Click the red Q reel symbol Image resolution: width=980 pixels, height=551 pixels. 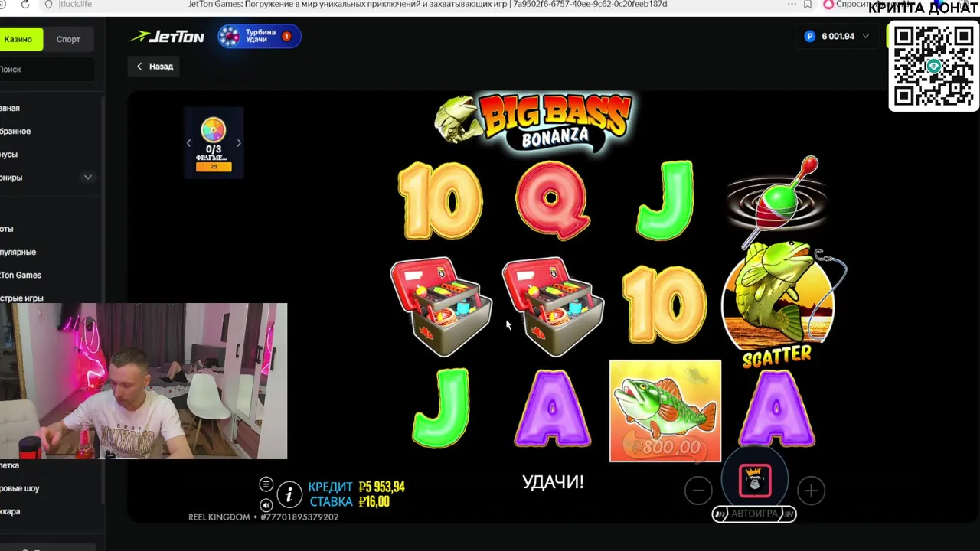552,201
